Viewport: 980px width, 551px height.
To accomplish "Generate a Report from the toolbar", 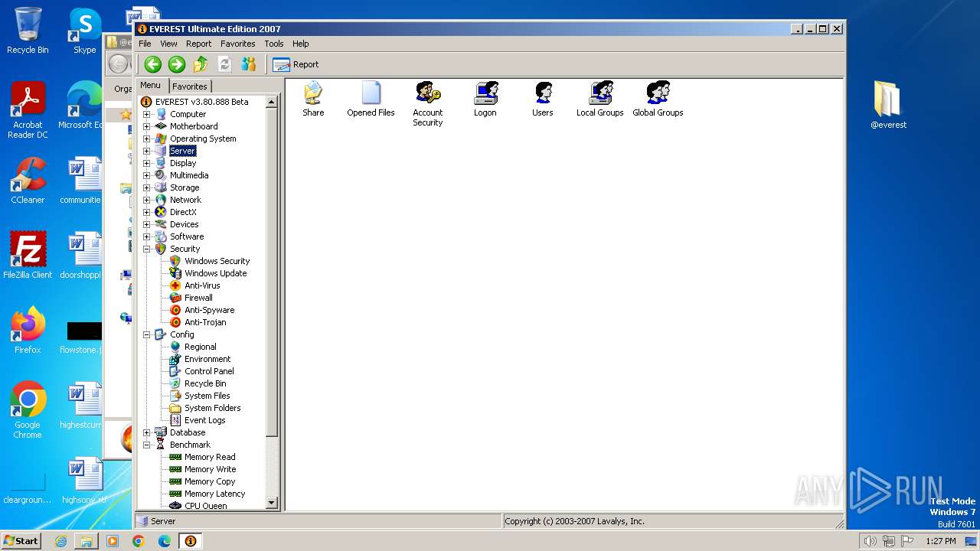I will tap(296, 64).
